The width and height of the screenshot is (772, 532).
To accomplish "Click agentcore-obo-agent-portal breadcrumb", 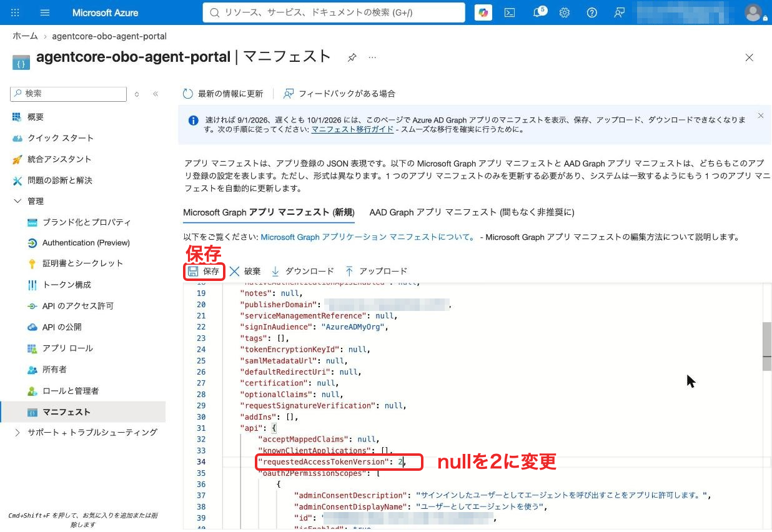I will tap(109, 36).
